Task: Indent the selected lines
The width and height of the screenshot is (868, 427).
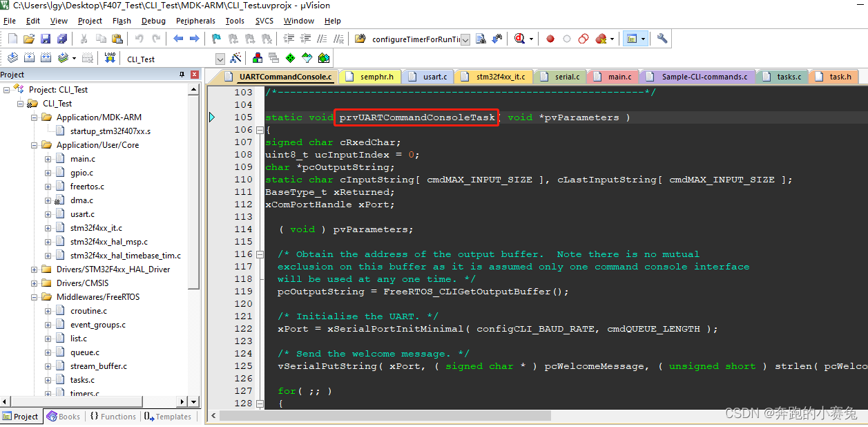Action: pyautogui.click(x=287, y=39)
